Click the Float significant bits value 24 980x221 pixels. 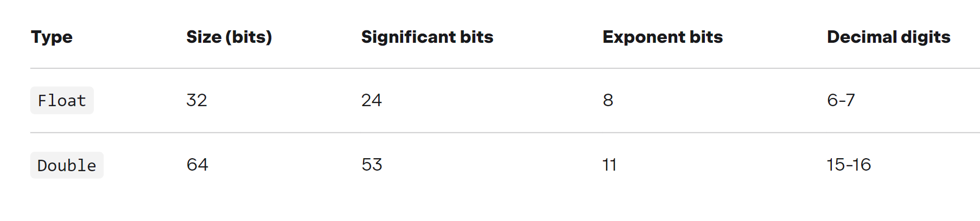[372, 100]
